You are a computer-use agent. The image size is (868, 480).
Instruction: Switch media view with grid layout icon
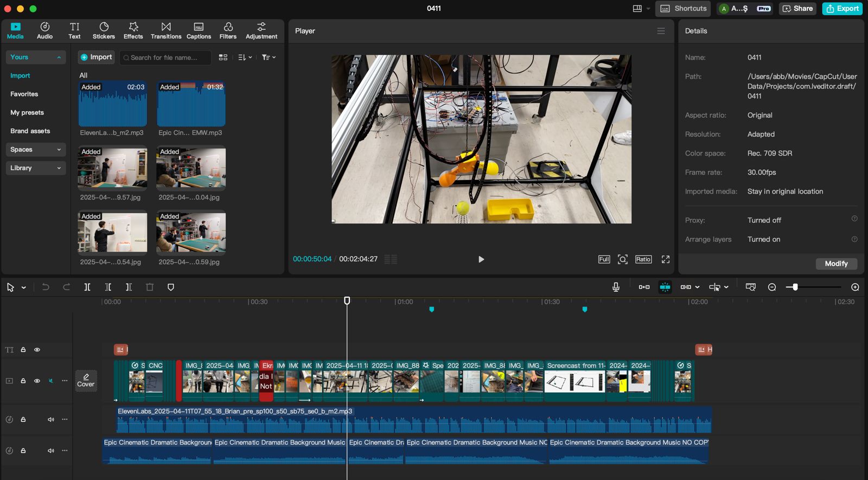click(x=223, y=57)
